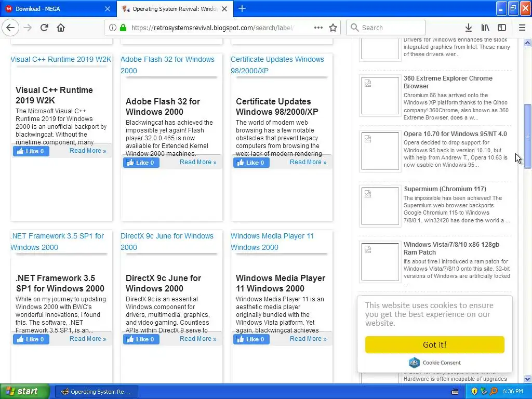Open the Downloads arrow button
The width and height of the screenshot is (532, 399).
[469, 28]
